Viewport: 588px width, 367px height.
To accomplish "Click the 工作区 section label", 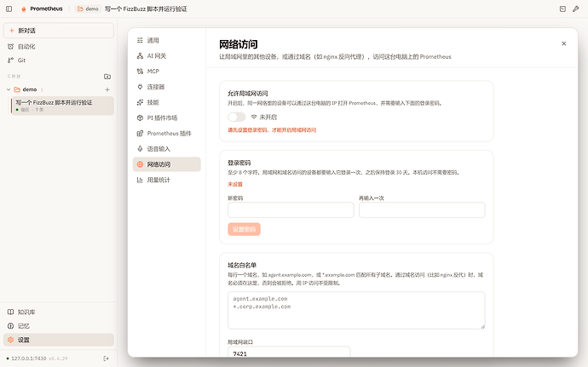I will coord(14,77).
